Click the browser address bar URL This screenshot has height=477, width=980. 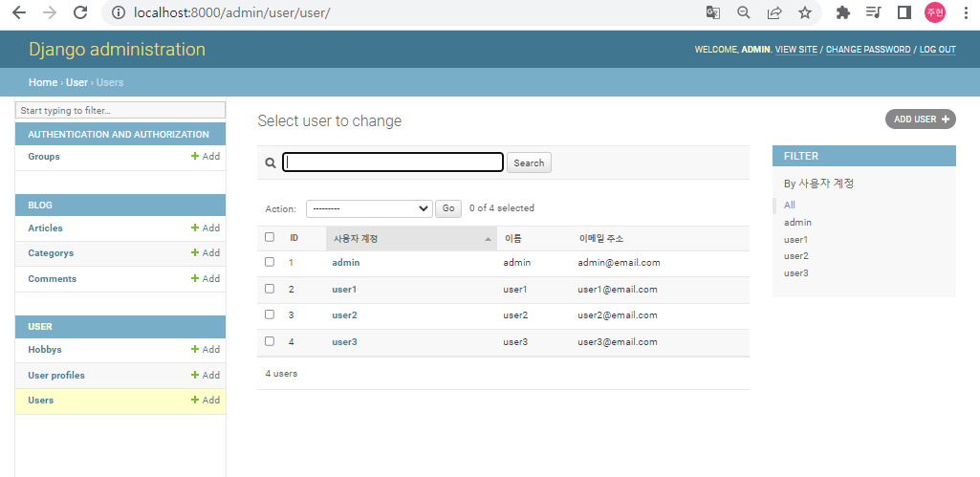click(x=232, y=12)
